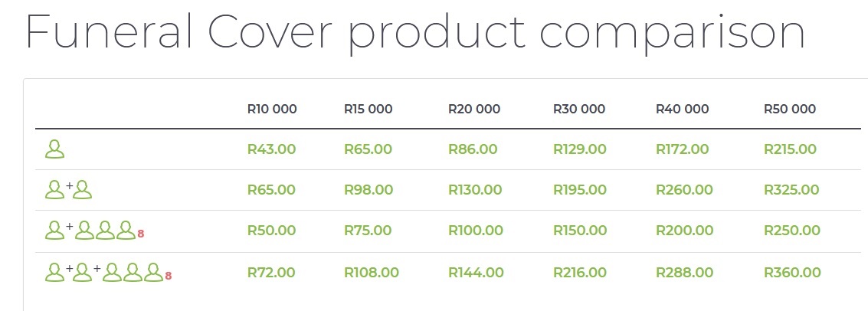Choose the R130.00 couple premium
868x311 pixels.
(x=475, y=189)
